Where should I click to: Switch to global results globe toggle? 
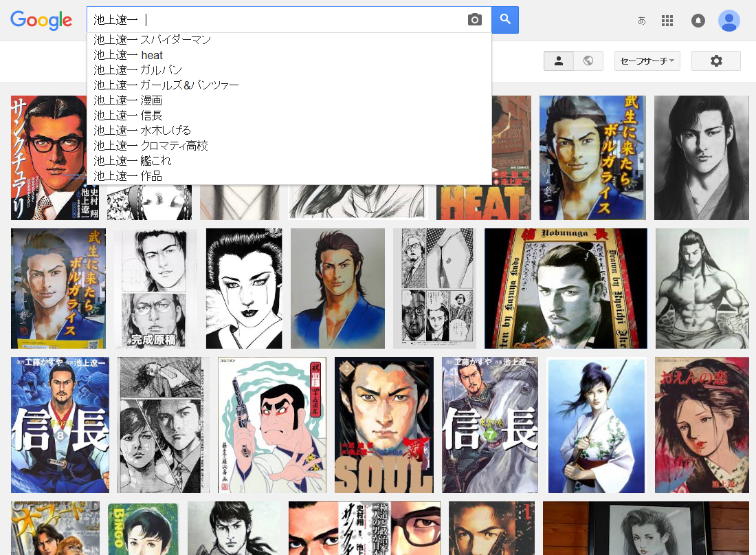[x=588, y=61]
